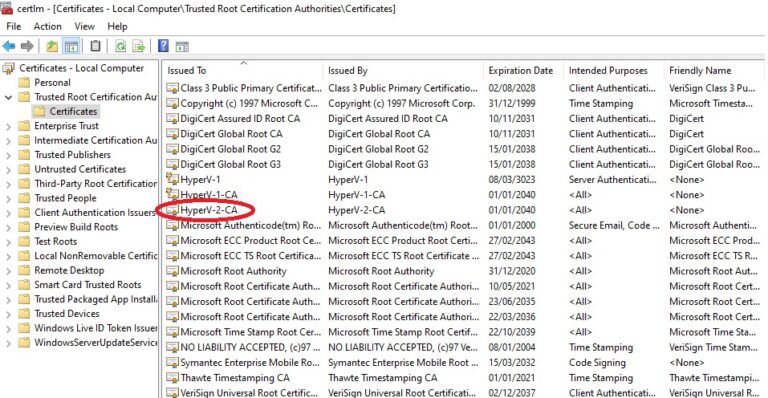Toggle Show/Hide Console Tree icon
The height and width of the screenshot is (398, 768).
72,47
